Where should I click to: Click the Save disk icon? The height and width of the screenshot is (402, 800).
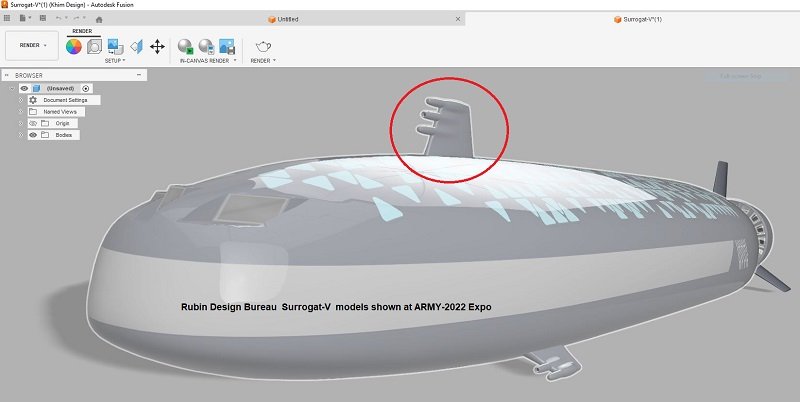tap(43, 18)
